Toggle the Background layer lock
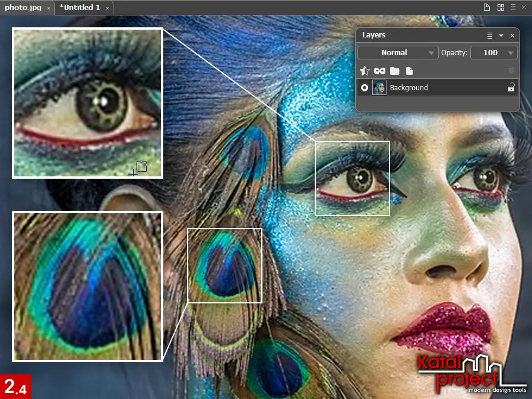 pyautogui.click(x=511, y=88)
